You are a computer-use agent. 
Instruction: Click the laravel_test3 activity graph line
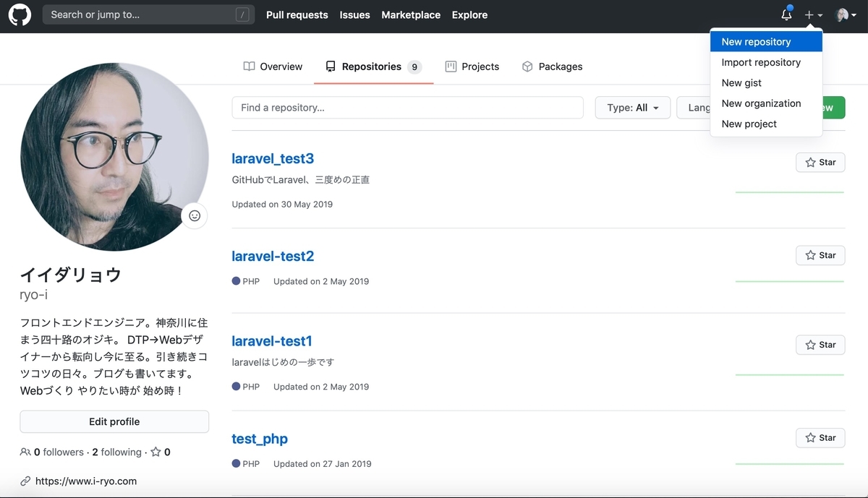[x=790, y=192]
